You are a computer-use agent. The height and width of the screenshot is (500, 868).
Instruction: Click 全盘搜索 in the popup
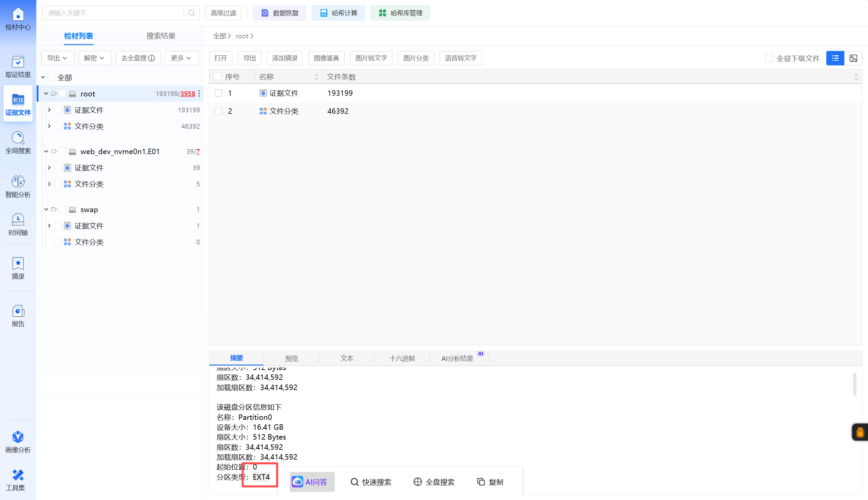434,482
